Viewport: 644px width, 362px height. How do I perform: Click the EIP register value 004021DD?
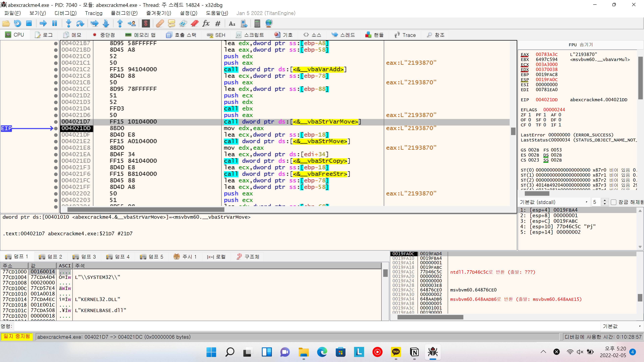tap(547, 100)
